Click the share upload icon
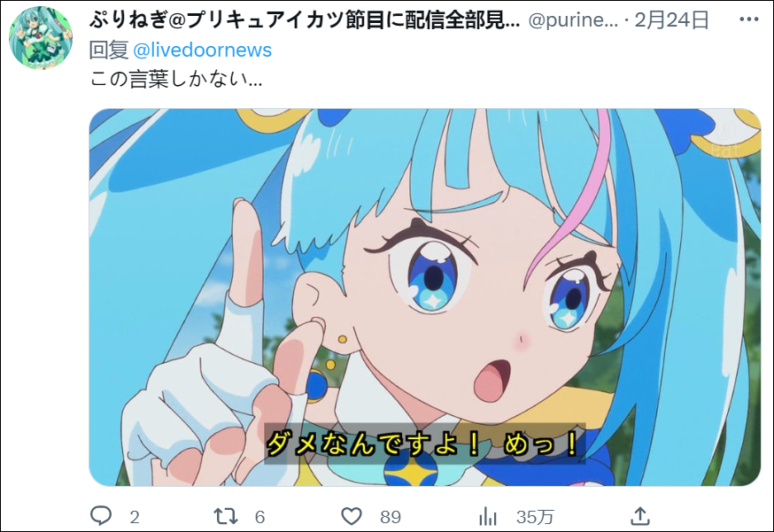This screenshot has height=532, width=774. [639, 516]
